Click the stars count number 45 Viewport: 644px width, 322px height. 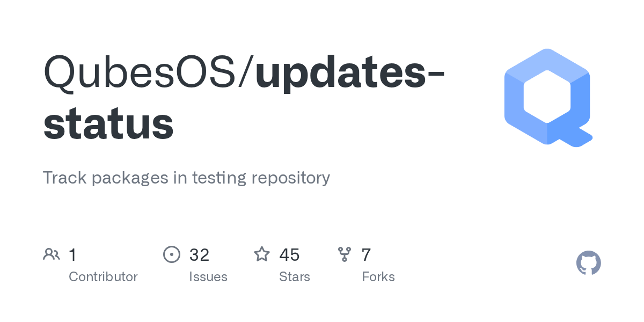point(289,254)
